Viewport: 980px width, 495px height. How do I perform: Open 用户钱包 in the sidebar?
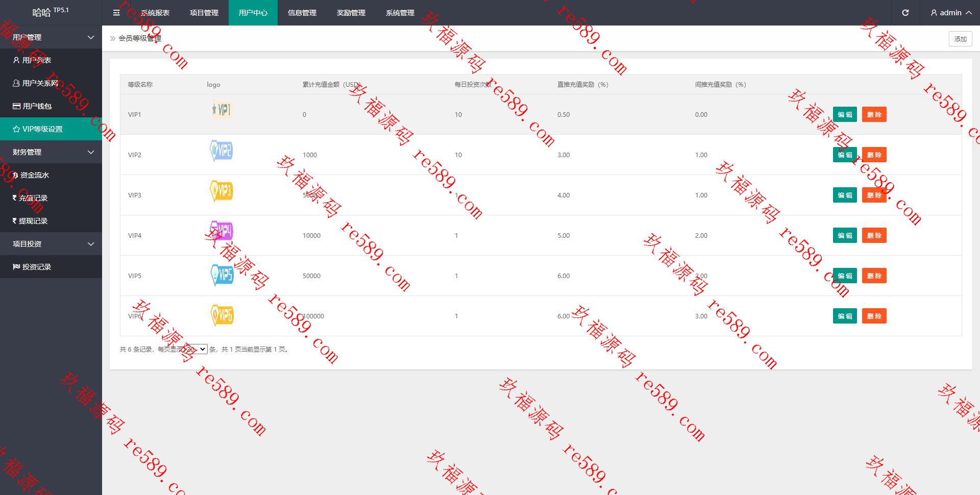pyautogui.click(x=51, y=106)
